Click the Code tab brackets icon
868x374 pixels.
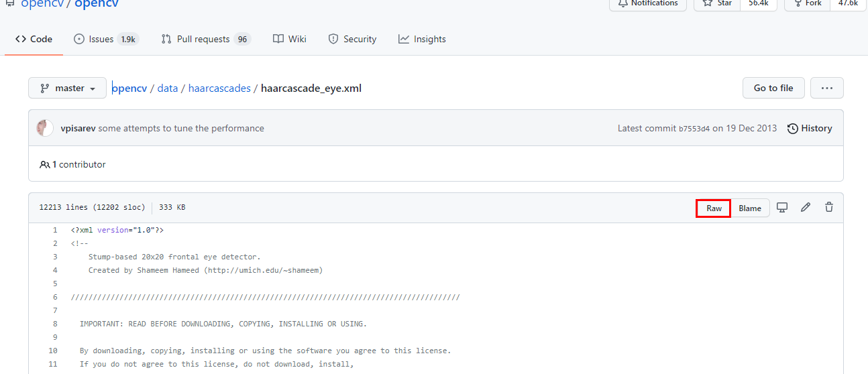(21, 39)
